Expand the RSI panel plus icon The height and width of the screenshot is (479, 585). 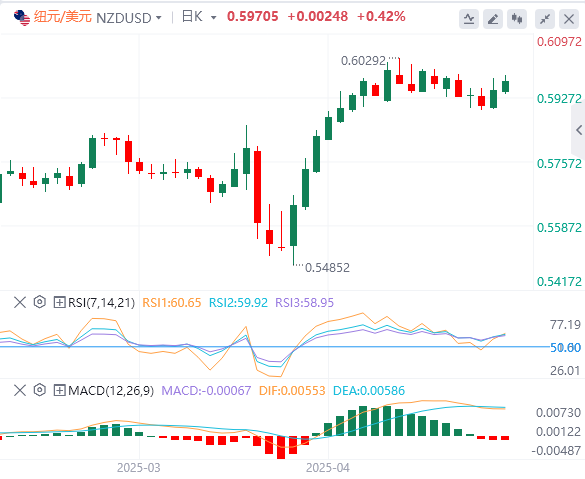[59, 302]
